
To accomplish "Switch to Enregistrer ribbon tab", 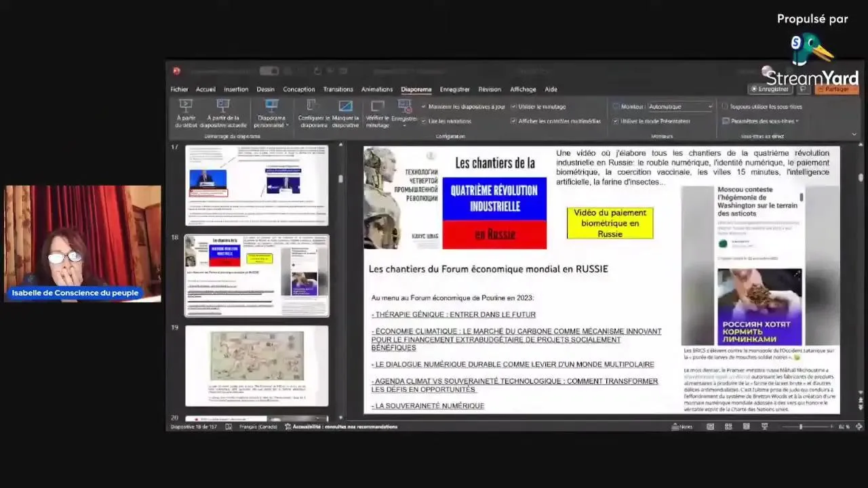I will (x=454, y=89).
